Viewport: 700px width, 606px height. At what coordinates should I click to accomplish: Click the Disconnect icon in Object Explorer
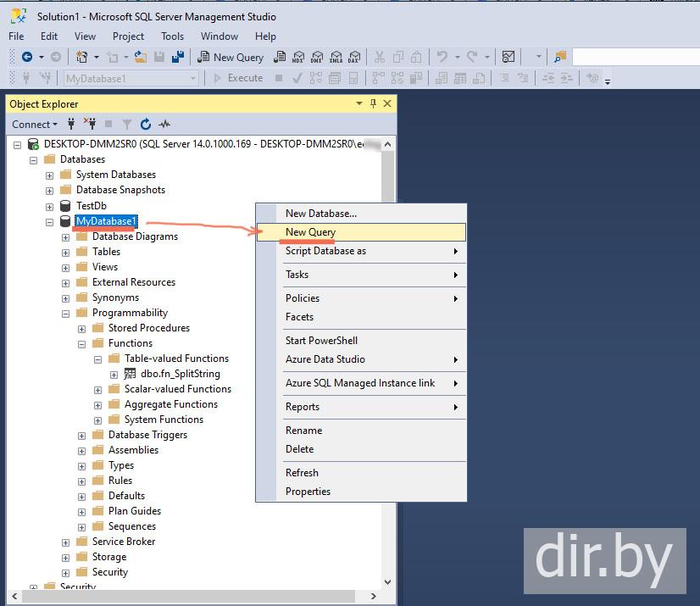tap(90, 124)
